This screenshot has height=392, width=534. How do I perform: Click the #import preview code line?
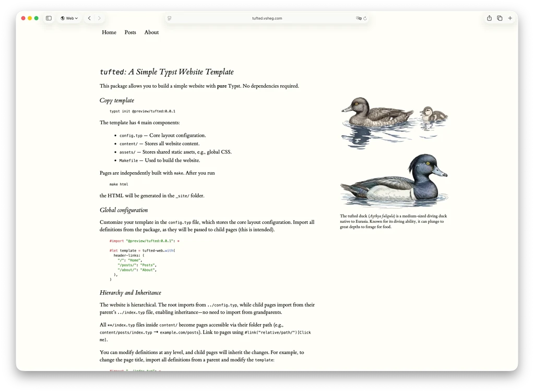click(145, 241)
